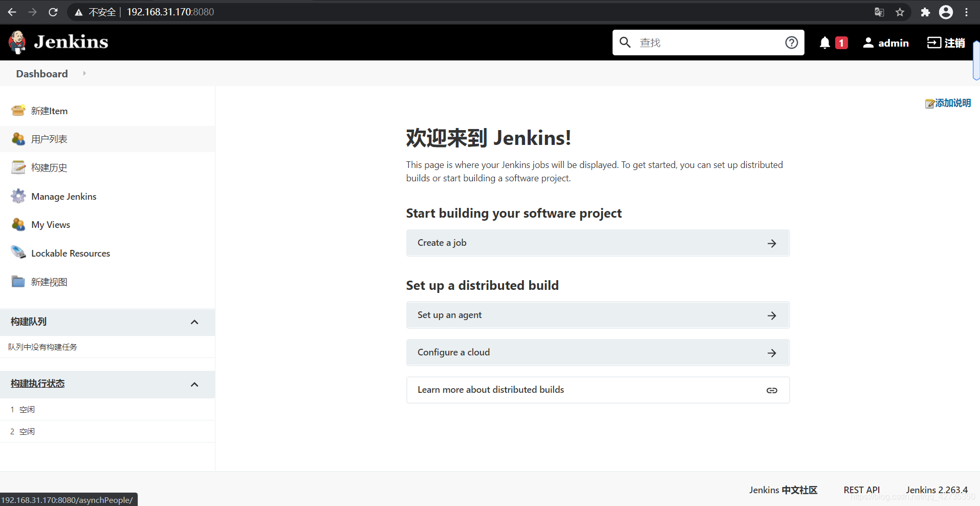
Task: Click the search magnifier icon
Action: click(x=625, y=43)
